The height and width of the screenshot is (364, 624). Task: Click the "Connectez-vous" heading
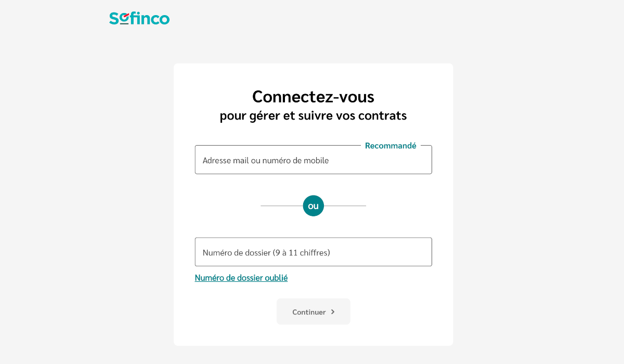pos(313,97)
